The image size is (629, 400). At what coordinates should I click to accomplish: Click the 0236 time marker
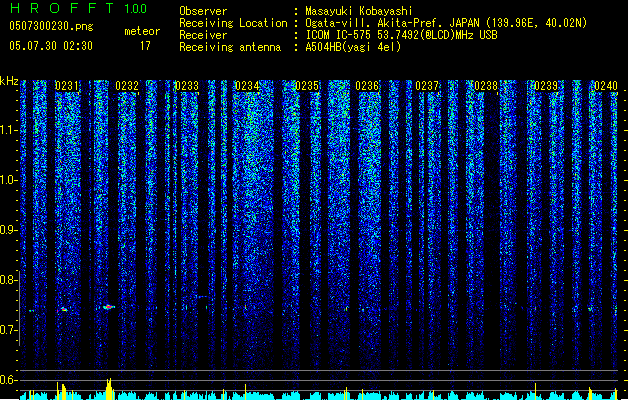367,86
